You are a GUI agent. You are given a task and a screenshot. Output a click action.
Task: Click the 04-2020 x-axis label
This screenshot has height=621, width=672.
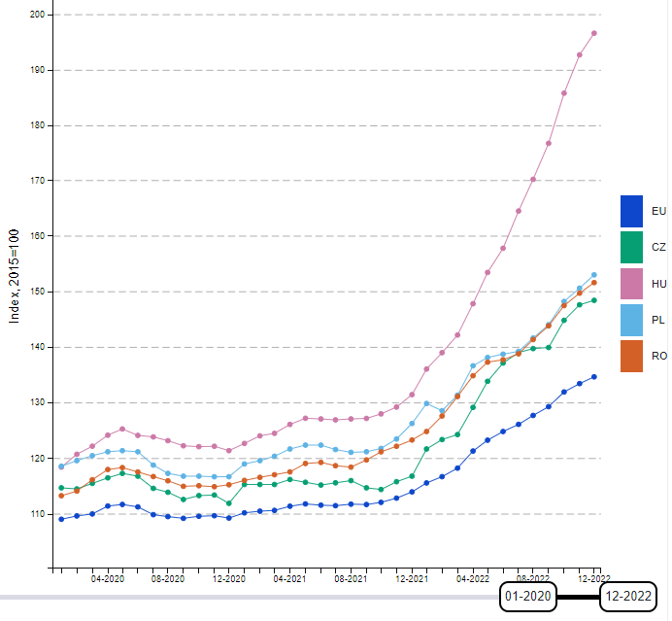coord(107,578)
